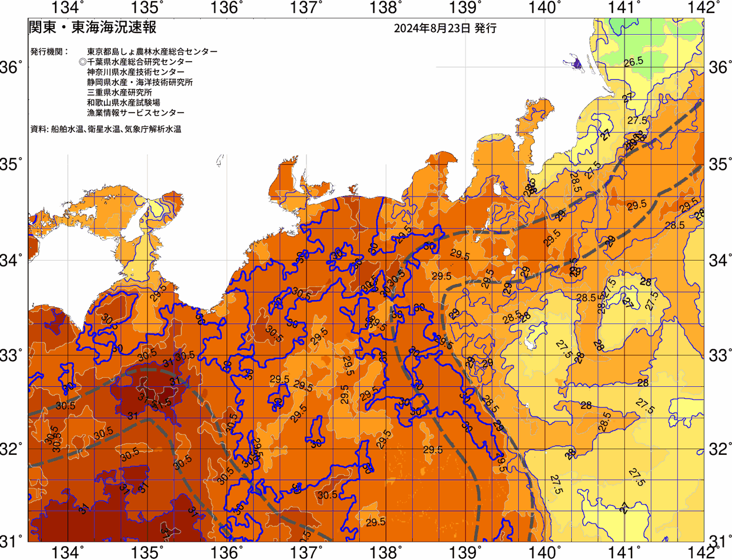The height and width of the screenshot is (560, 732).
Task: Select the 142° label on the top axis
Action: (x=704, y=8)
